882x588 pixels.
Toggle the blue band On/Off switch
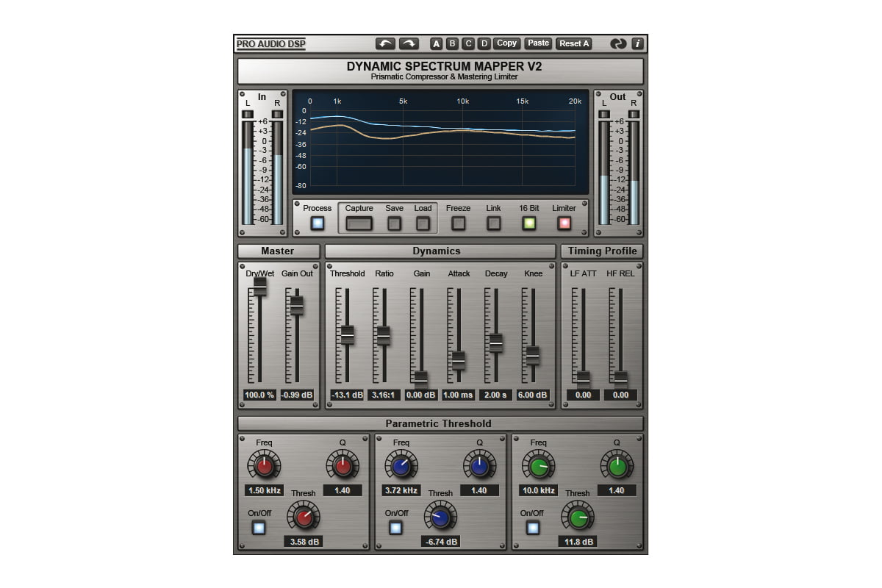tap(396, 528)
